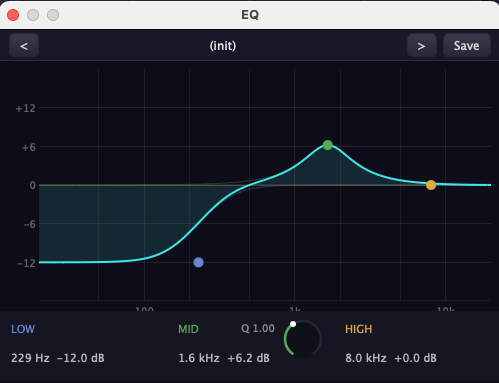Click the high band 8.0 kHz frequency value

[x=366, y=358]
